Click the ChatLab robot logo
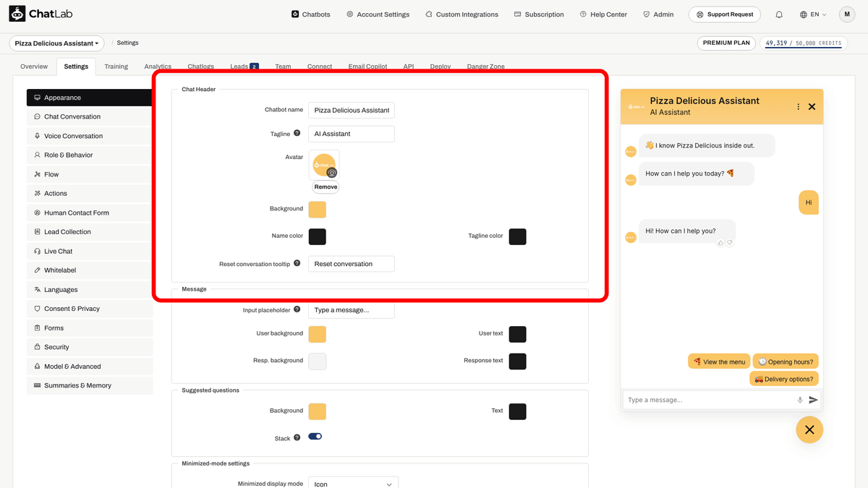 (x=17, y=14)
